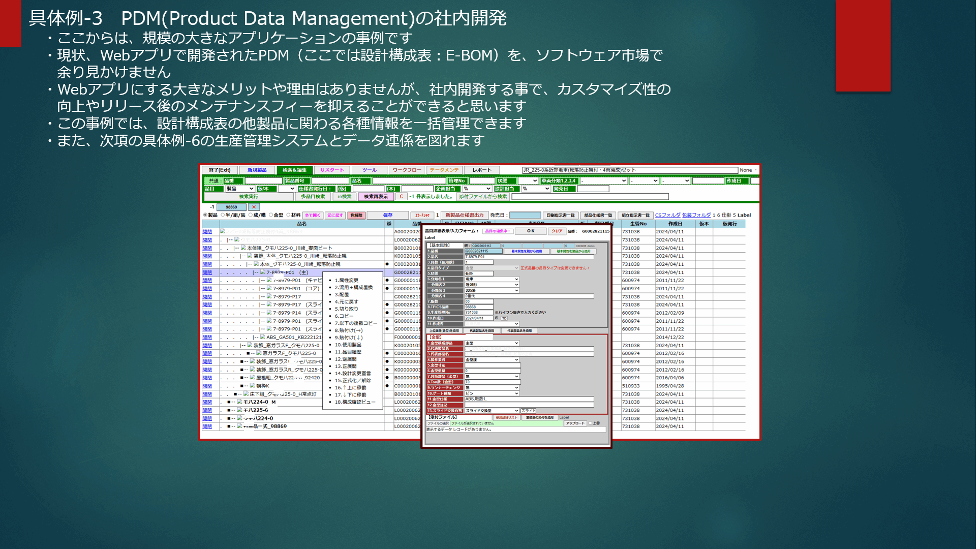The image size is (980, 549).
Task: Open the CSフォルダ link
Action: coord(667,215)
